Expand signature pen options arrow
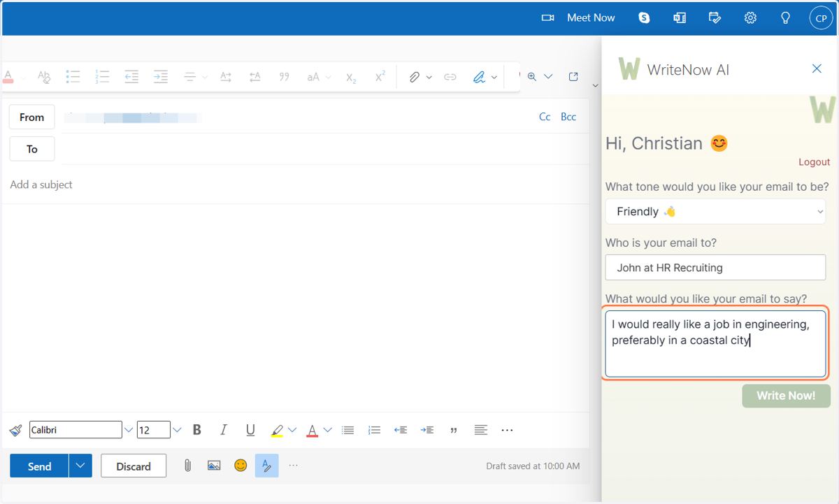The width and height of the screenshot is (839, 504). pyautogui.click(x=494, y=77)
